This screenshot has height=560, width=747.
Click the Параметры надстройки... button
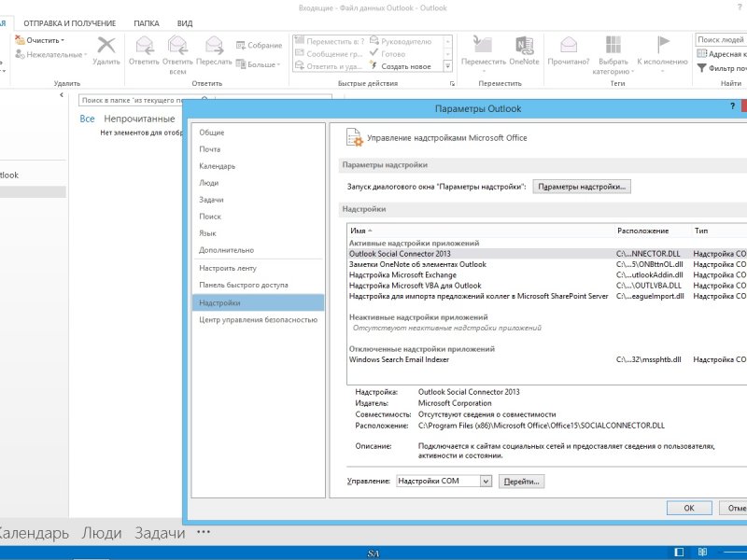click(582, 187)
